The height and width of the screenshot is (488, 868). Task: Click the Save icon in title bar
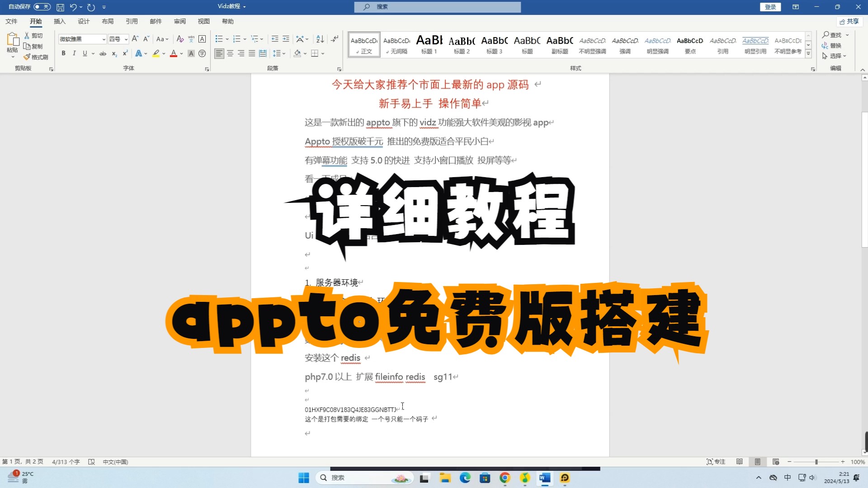click(60, 7)
